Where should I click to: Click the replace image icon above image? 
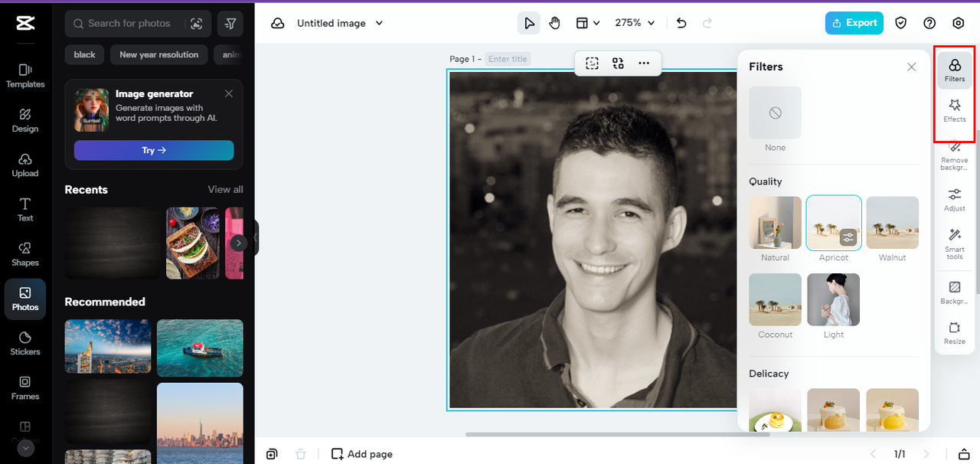tap(618, 64)
